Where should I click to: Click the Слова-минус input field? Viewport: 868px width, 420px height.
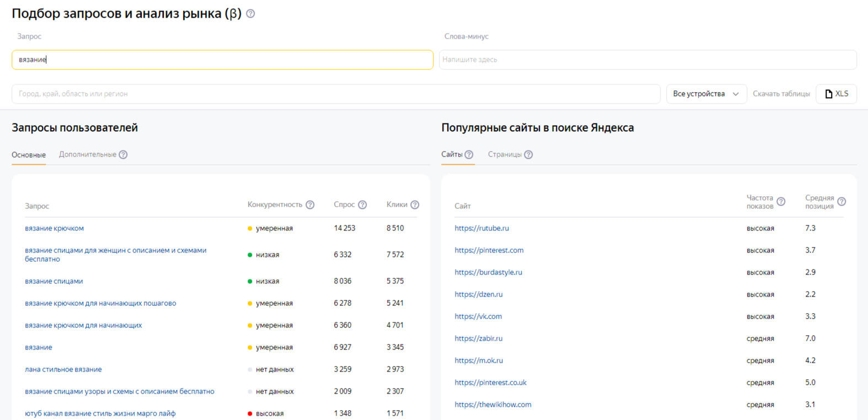point(647,60)
